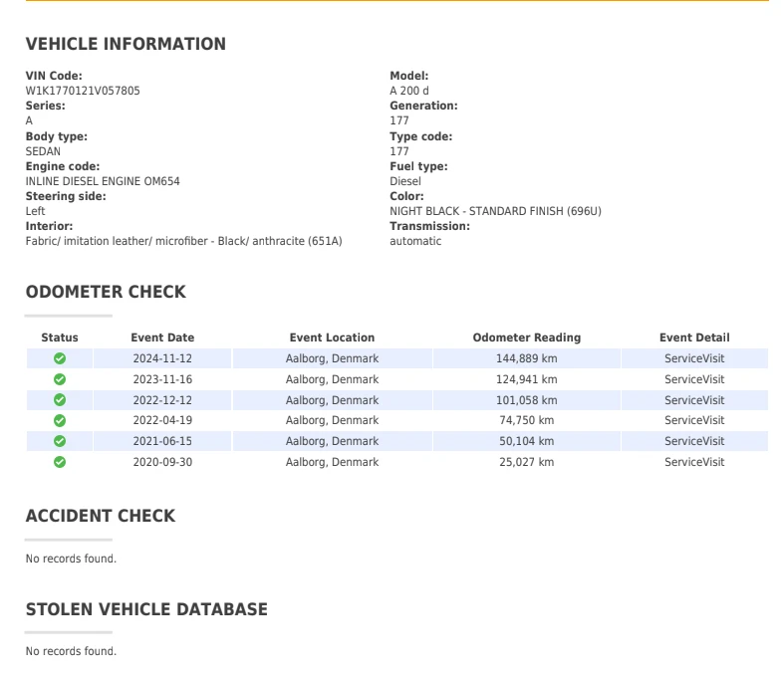The width and height of the screenshot is (784, 677).
Task: Click the Event Detail column header
Action: point(694,338)
